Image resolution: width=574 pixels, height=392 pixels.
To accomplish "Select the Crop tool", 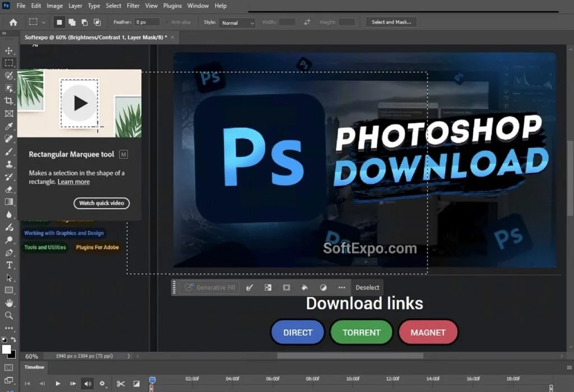I will click(x=8, y=101).
